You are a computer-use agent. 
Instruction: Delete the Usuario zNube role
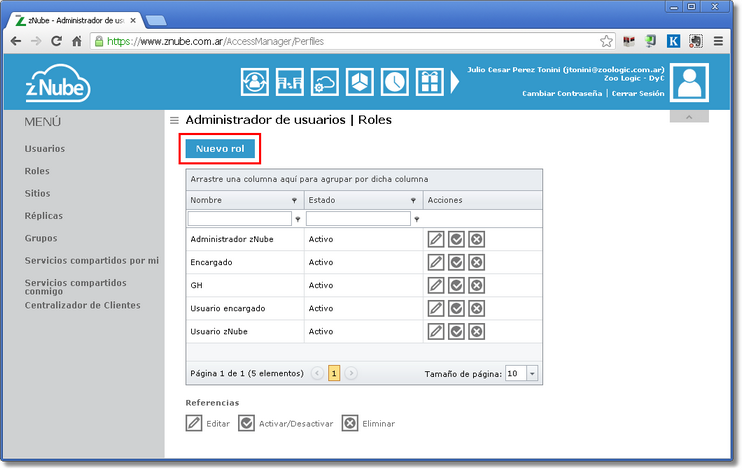(x=476, y=331)
